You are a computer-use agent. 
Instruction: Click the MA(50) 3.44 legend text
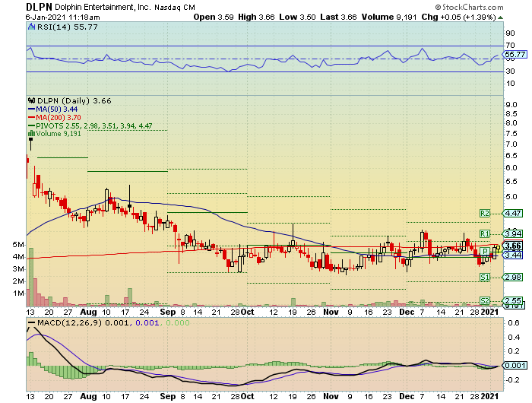pyautogui.click(x=57, y=109)
